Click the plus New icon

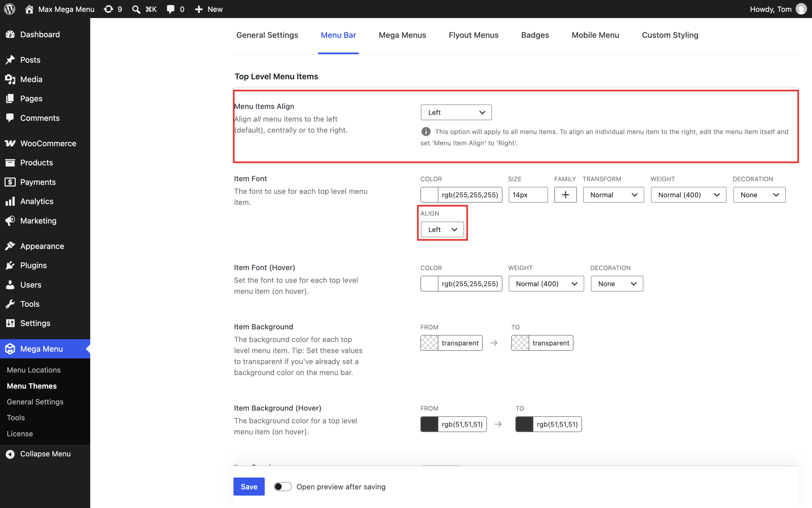point(199,9)
